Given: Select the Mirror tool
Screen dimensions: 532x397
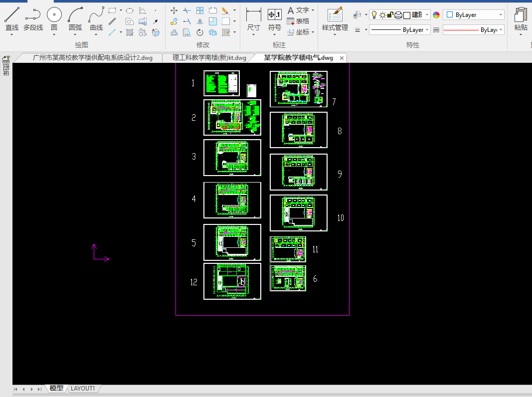Looking at the screenshot, I should 200,21.
